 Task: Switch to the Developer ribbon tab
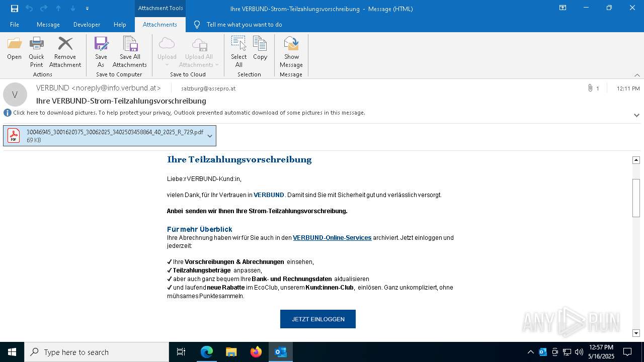coord(87,25)
